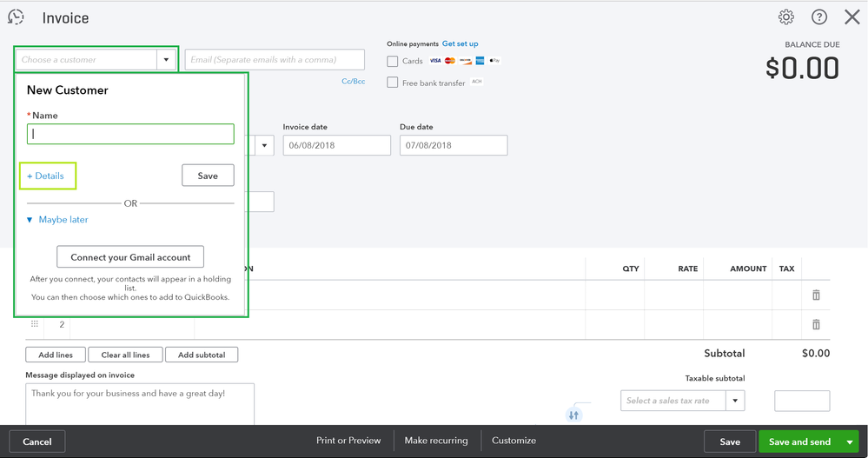Collapse the Maybe later section
The width and height of the screenshot is (868, 458).
tap(30, 220)
